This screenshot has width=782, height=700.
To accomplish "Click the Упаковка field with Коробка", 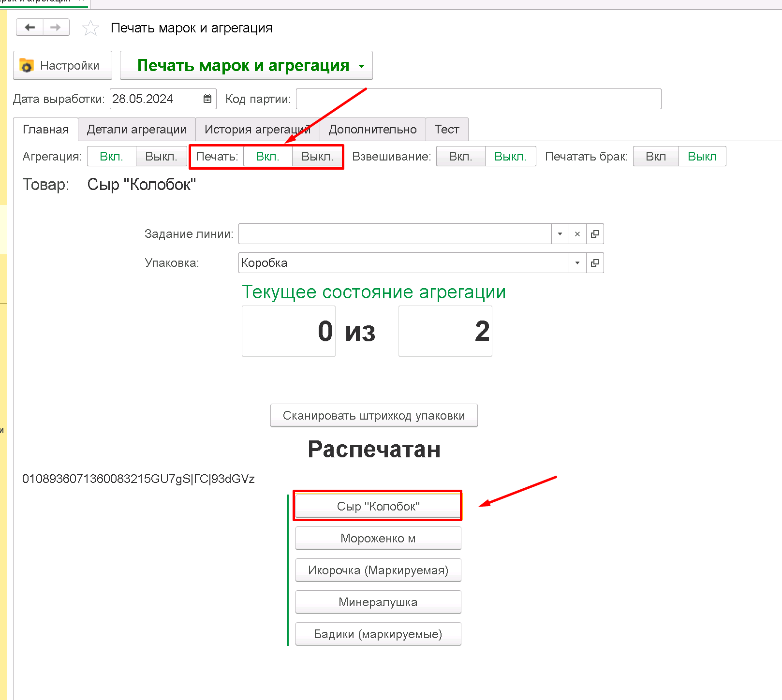I will 404,263.
